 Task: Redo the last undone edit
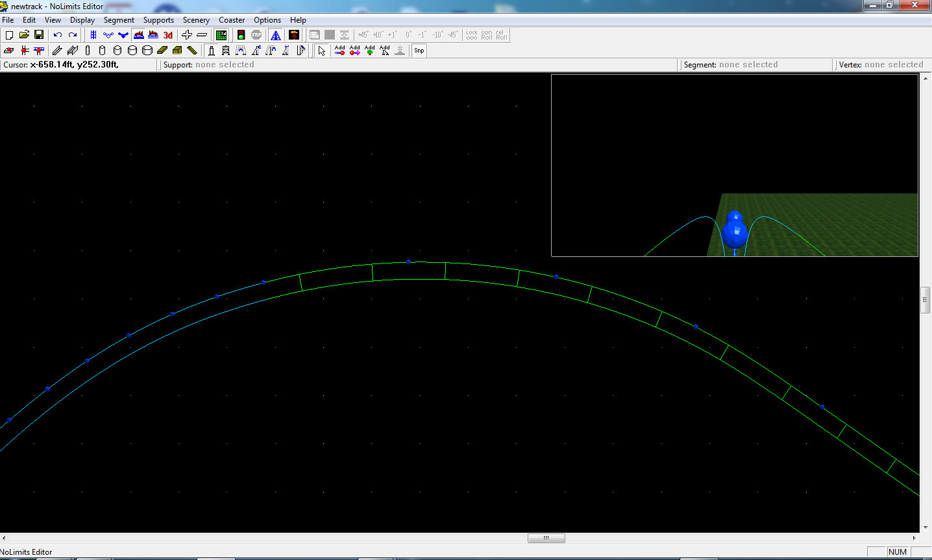[73, 35]
